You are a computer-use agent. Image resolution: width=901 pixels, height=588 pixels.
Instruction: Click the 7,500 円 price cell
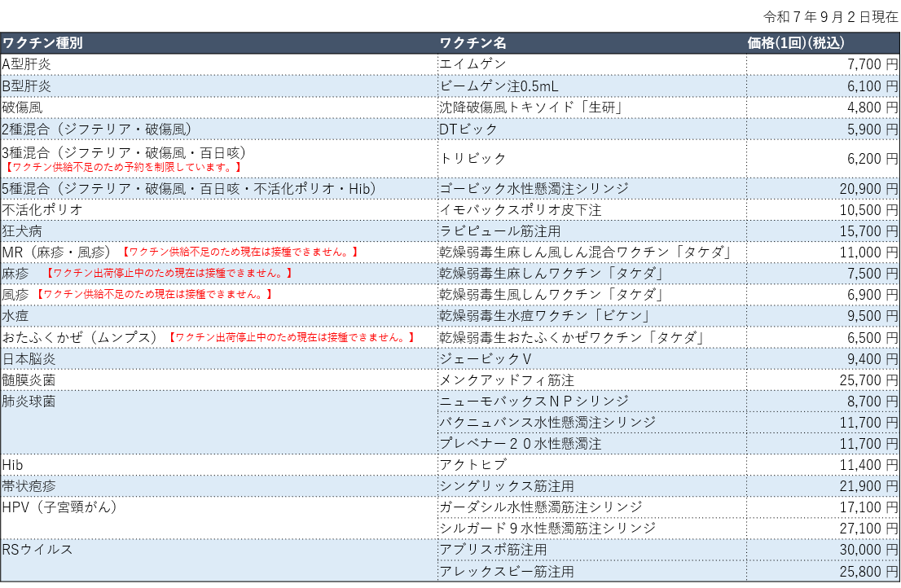pos(823,274)
